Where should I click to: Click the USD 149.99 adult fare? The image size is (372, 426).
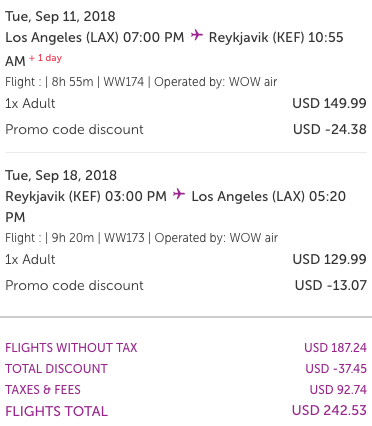pos(329,103)
